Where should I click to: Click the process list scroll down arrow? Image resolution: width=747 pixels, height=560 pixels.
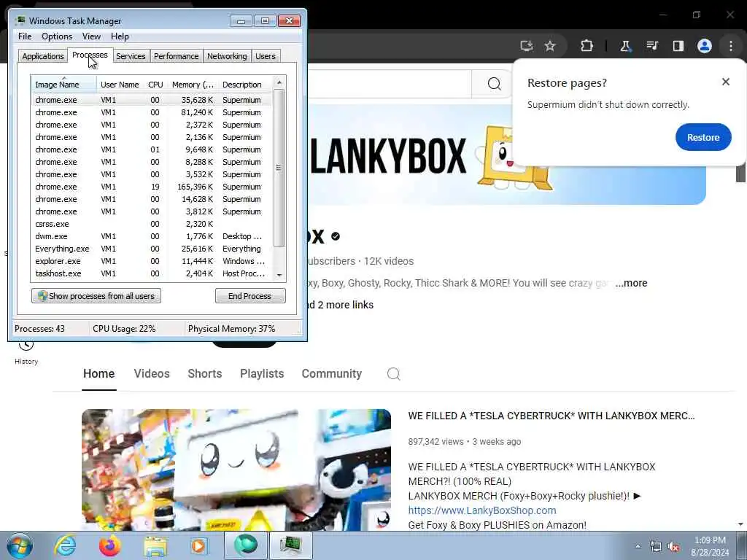(x=279, y=275)
